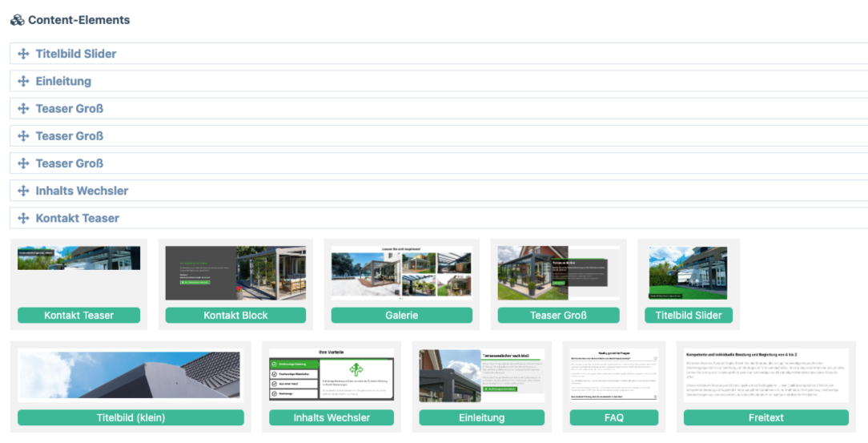
Task: Click the move handle on Einleitung row
Action: pos(23,81)
